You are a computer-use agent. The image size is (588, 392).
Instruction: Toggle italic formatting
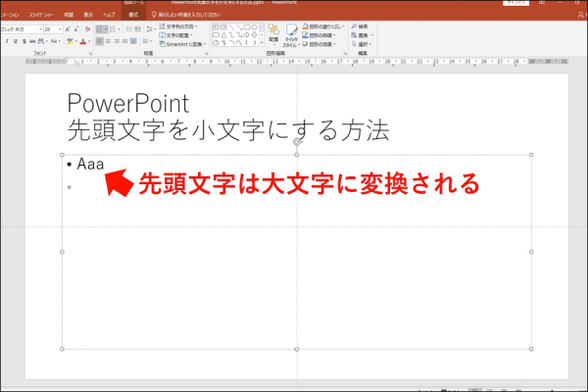pos(7,41)
